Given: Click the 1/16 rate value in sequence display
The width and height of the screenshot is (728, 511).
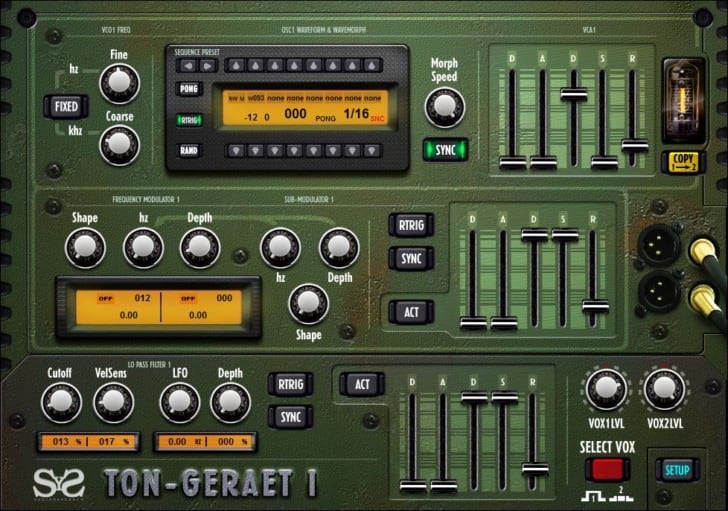Looking at the screenshot, I should pyautogui.click(x=356, y=114).
